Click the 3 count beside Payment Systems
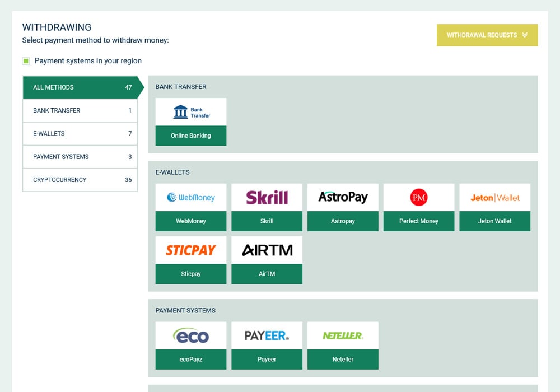 130,157
